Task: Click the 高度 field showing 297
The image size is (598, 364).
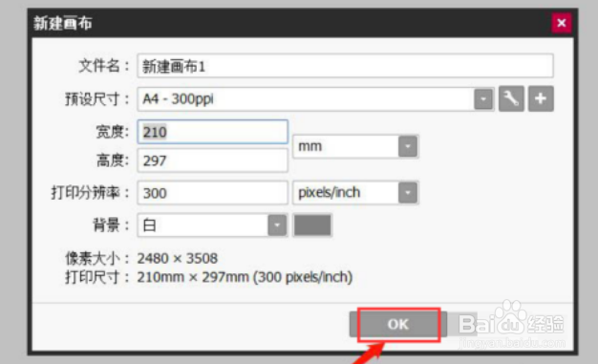Action: click(x=212, y=161)
